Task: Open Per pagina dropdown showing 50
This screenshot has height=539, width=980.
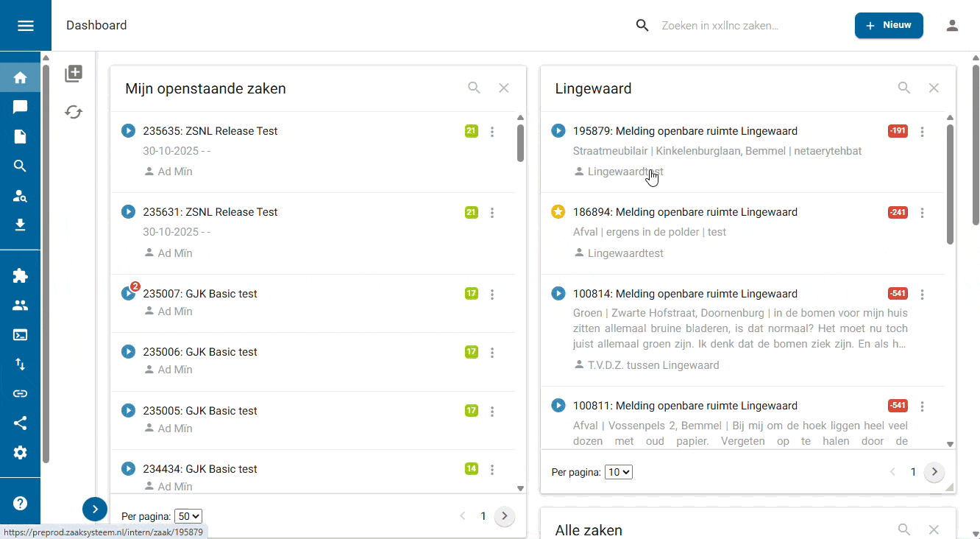Action: tap(188, 517)
